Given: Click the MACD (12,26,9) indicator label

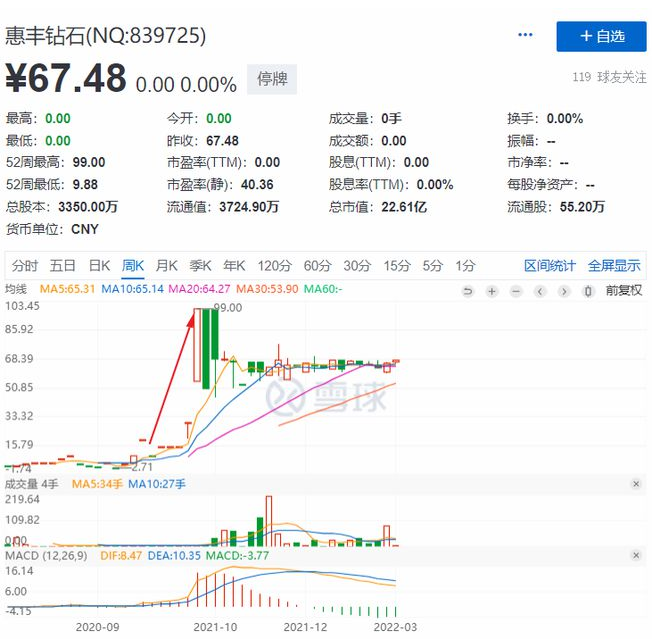Looking at the screenshot, I should (46, 555).
